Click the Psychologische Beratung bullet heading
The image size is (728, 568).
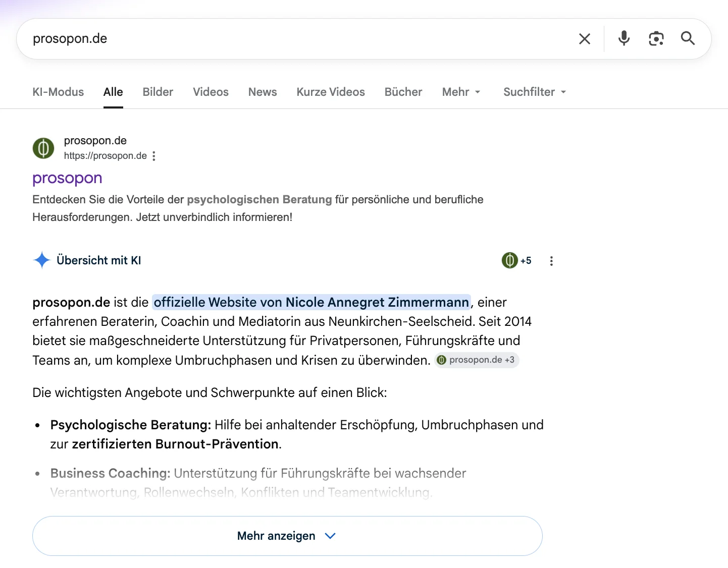click(x=131, y=425)
